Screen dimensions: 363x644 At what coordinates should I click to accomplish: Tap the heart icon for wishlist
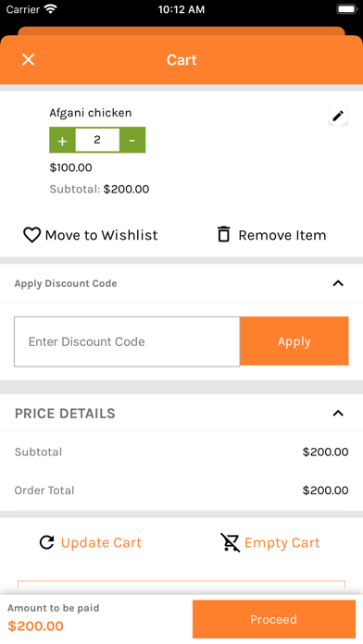(31, 235)
